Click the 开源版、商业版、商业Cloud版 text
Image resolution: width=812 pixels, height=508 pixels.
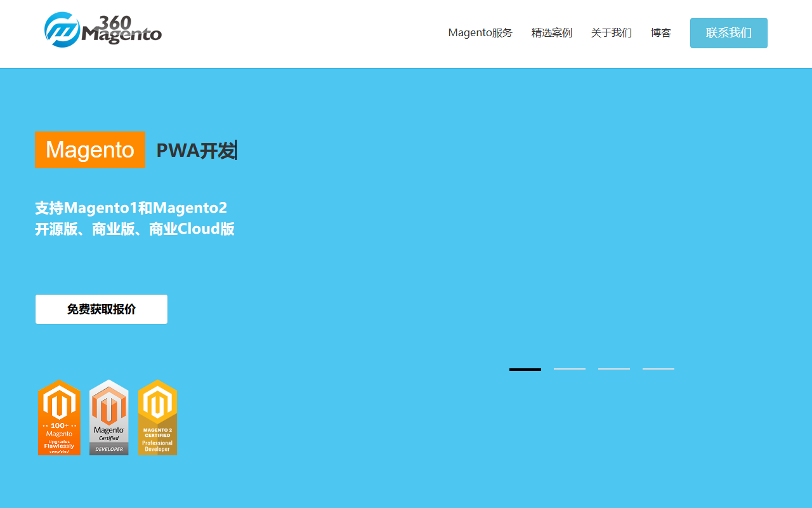tap(134, 229)
